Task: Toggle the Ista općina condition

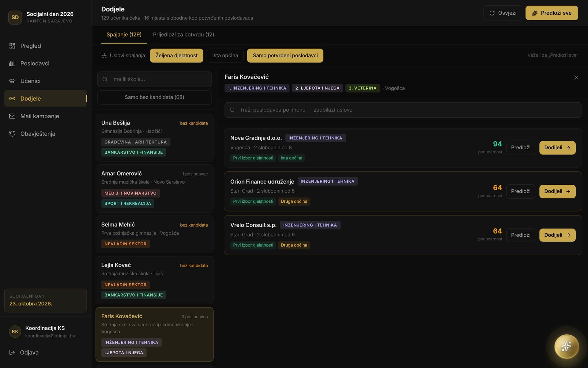Action: point(225,56)
